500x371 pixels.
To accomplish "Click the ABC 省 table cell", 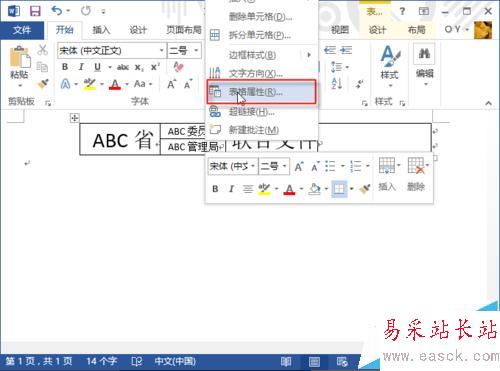I will pyautogui.click(x=120, y=139).
